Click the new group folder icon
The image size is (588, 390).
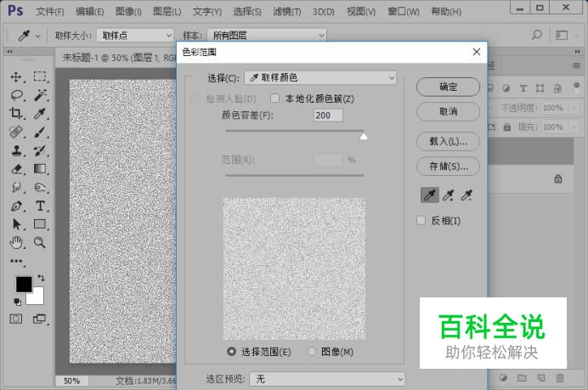tap(522, 377)
